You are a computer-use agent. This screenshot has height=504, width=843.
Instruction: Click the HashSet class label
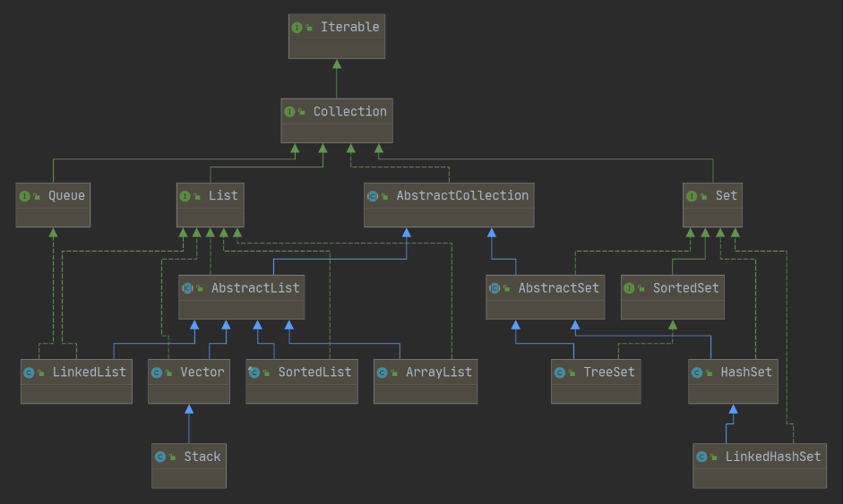click(x=745, y=372)
